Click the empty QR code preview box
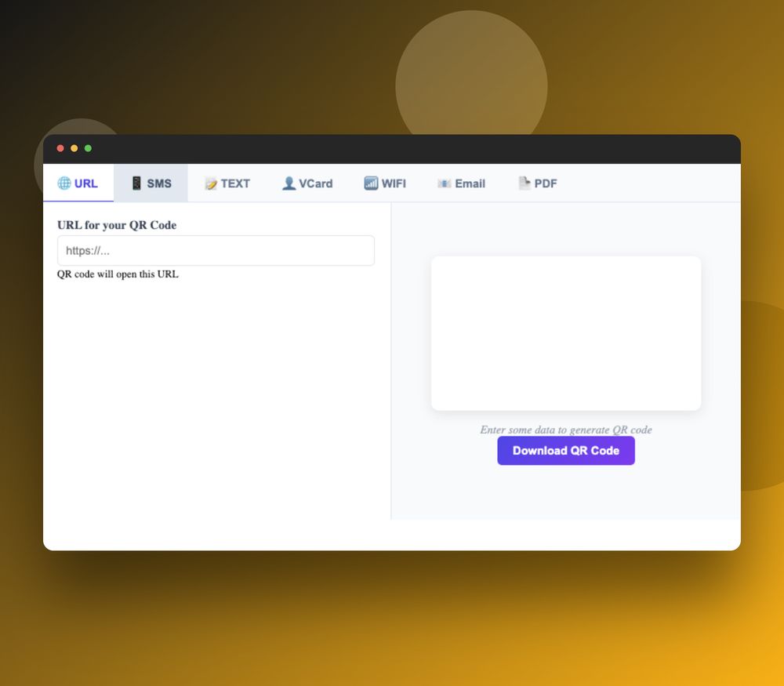The width and height of the screenshot is (784, 686). (566, 333)
